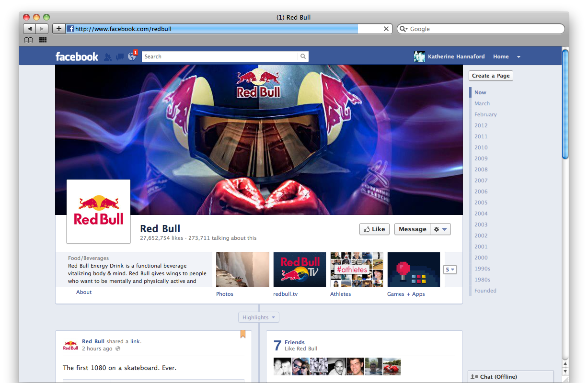The width and height of the screenshot is (588, 383).
Task: Go to Home in Facebook bar
Action: [x=501, y=56]
